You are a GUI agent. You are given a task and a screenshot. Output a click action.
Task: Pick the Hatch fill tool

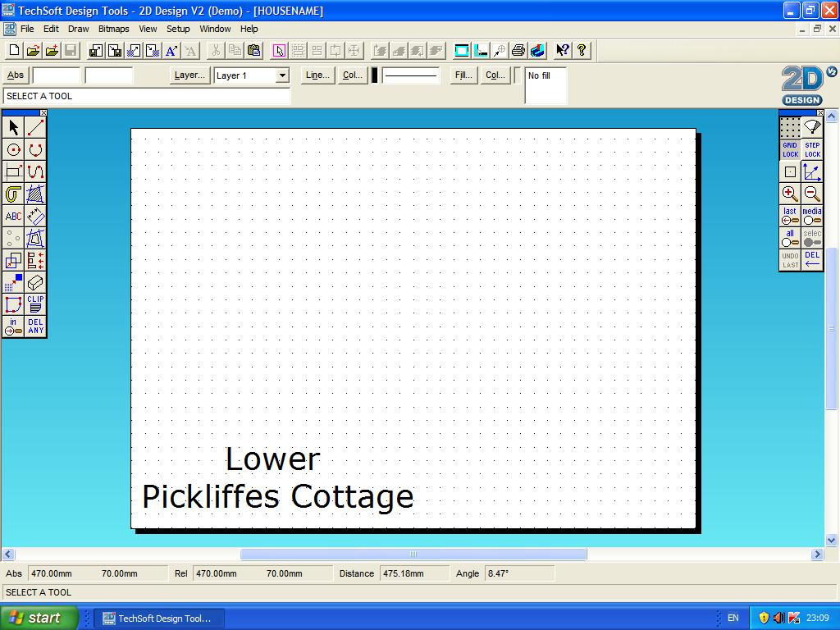click(34, 194)
